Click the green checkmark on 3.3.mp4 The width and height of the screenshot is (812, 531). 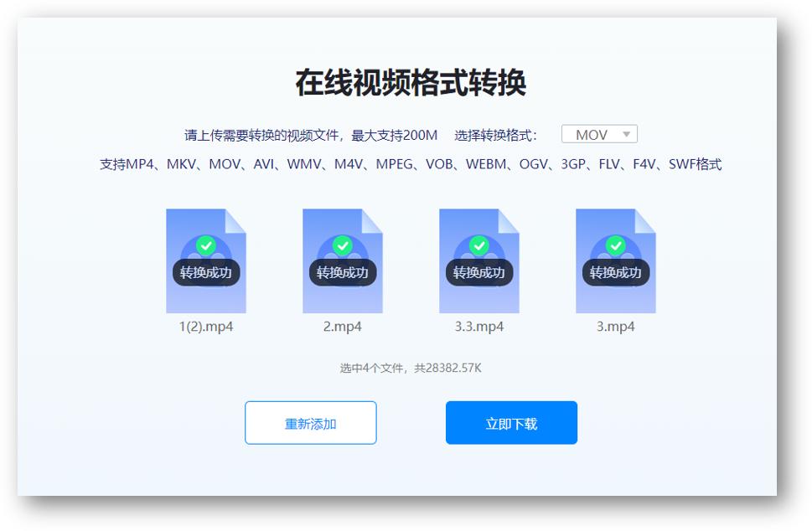(478, 245)
